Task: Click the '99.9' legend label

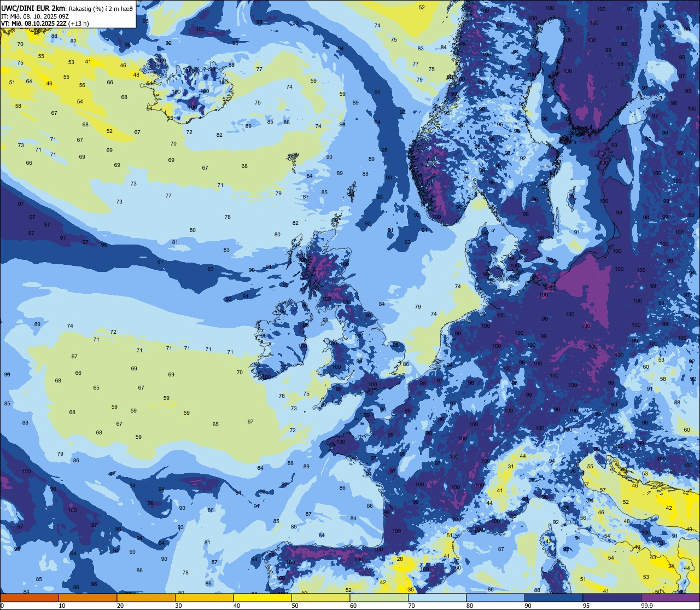Action: coord(647,606)
